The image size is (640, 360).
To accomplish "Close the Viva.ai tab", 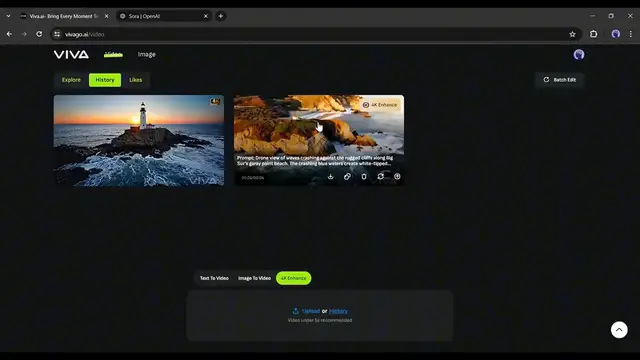I will pyautogui.click(x=107, y=16).
